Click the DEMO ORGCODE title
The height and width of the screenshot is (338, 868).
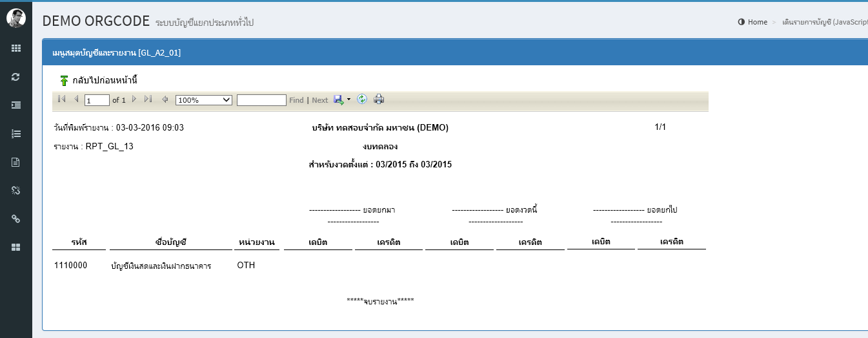96,21
